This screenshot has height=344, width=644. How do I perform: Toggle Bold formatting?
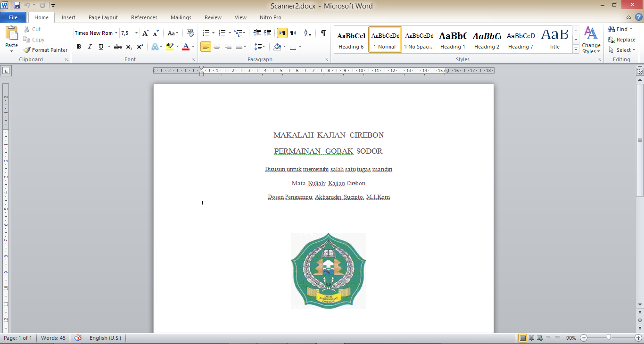click(79, 47)
